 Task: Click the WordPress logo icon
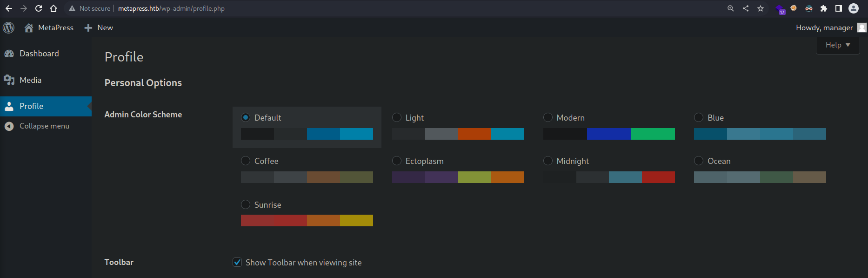(x=9, y=28)
